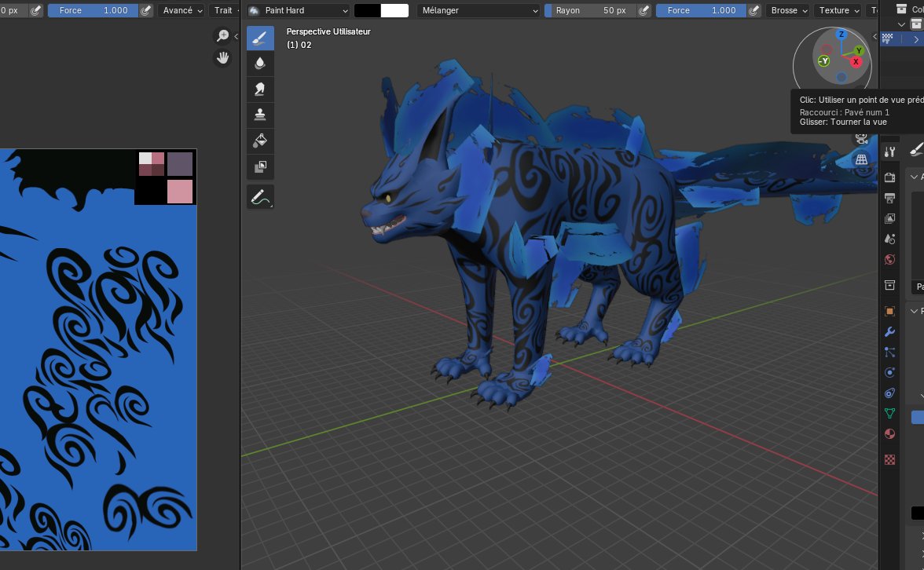This screenshot has height=570, width=924.
Task: Open the Output properties tab (printer icon)
Action: tap(889, 198)
